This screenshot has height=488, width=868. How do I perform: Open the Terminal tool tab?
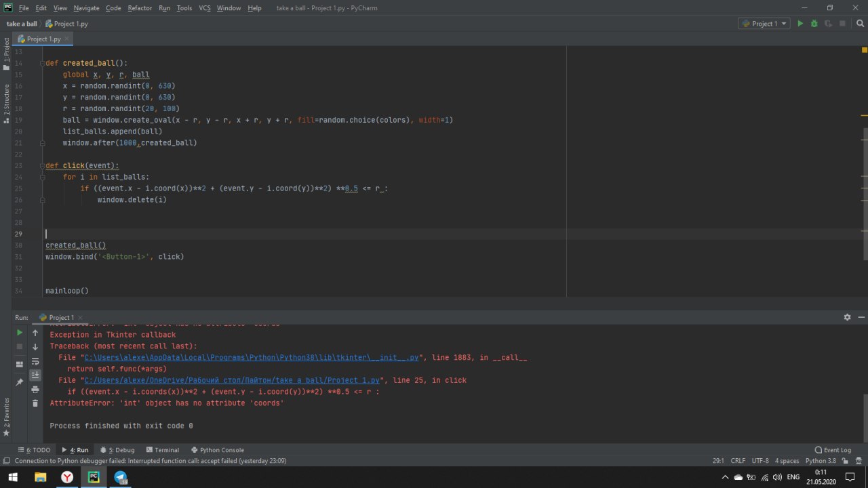162,449
